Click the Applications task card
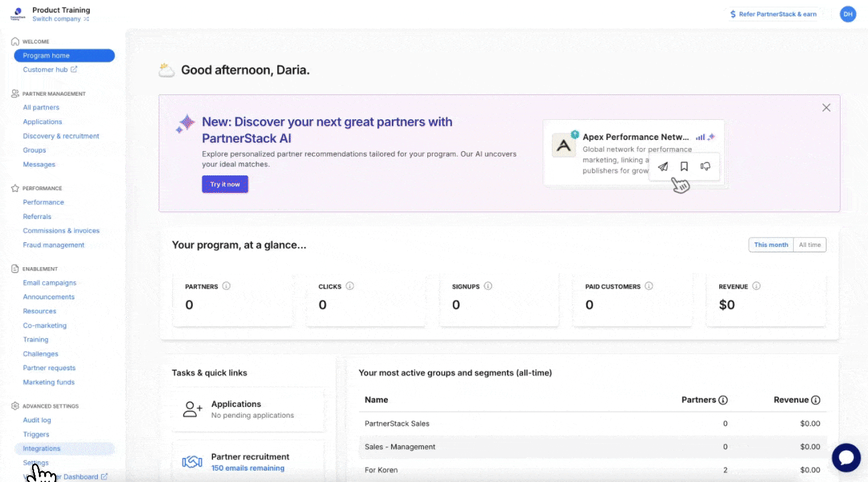The height and width of the screenshot is (482, 868). tap(248, 410)
